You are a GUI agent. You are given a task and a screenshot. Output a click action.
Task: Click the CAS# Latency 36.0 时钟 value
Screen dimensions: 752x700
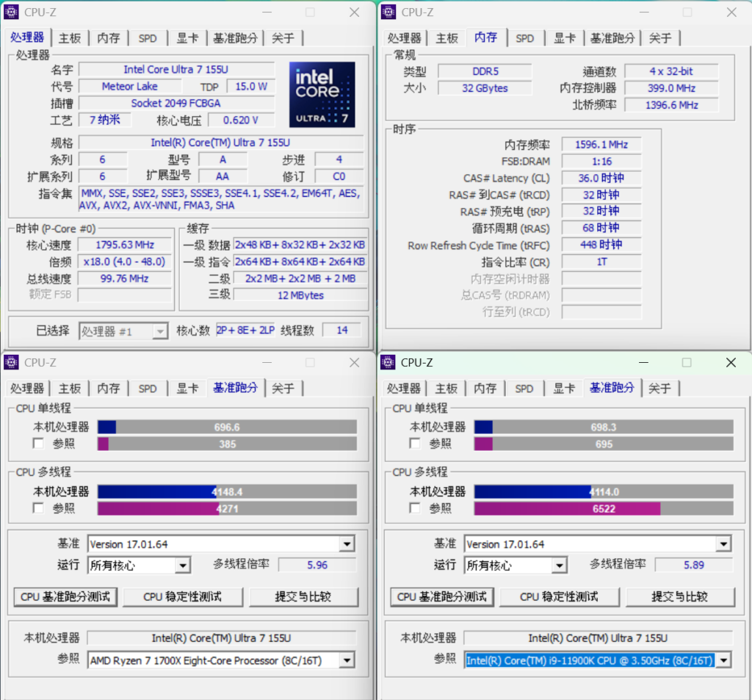pyautogui.click(x=601, y=178)
